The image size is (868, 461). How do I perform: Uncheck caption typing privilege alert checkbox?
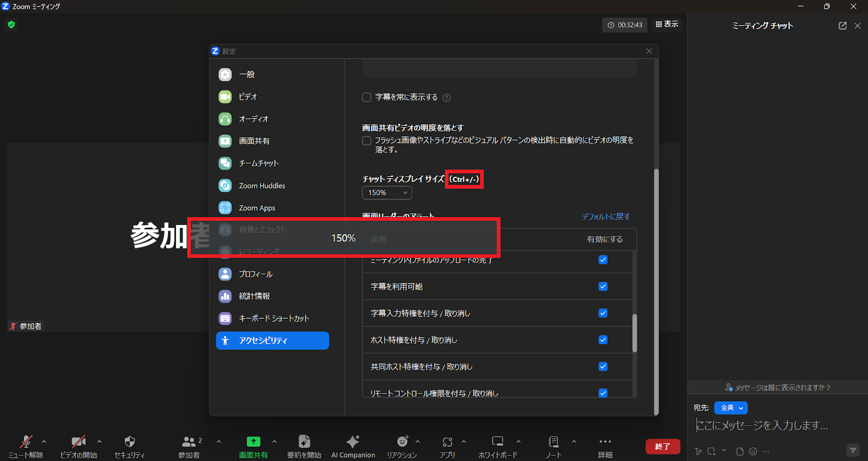click(x=603, y=313)
